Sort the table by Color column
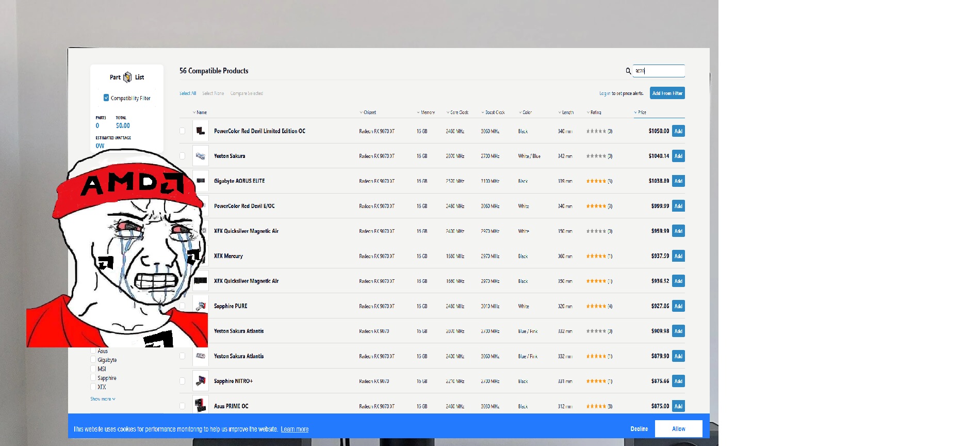This screenshot has height=446, width=980. 526,113
